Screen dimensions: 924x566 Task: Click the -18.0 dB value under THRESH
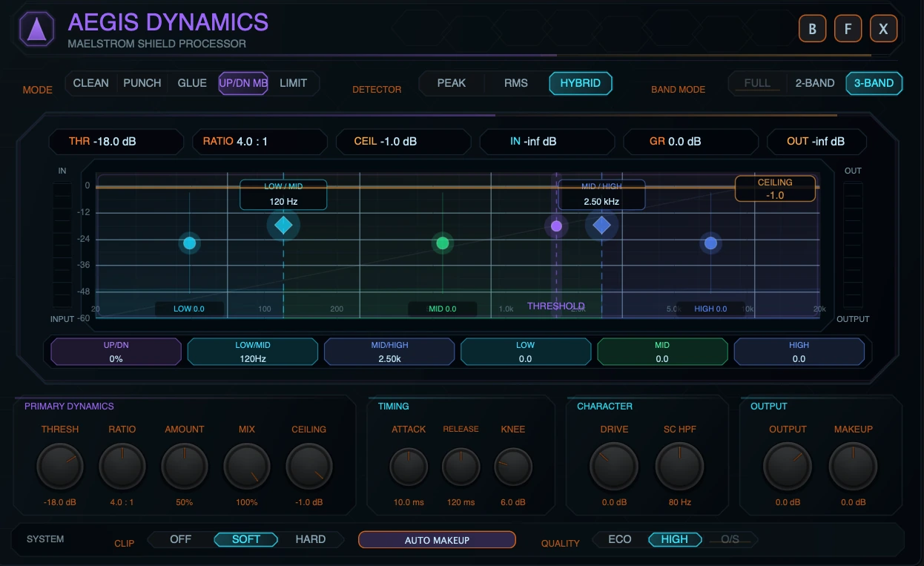coord(60,502)
